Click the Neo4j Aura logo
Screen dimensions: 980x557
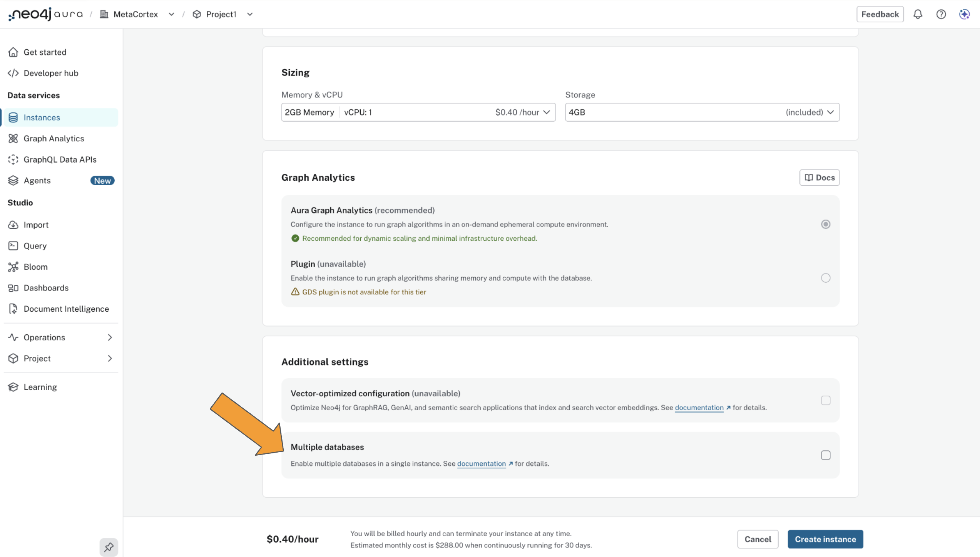coord(45,14)
